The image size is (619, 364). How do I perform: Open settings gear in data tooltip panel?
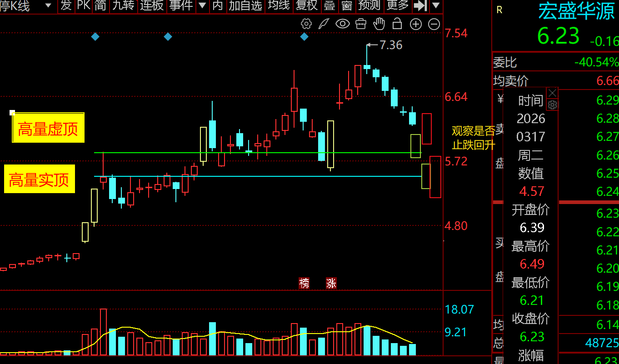point(552,105)
